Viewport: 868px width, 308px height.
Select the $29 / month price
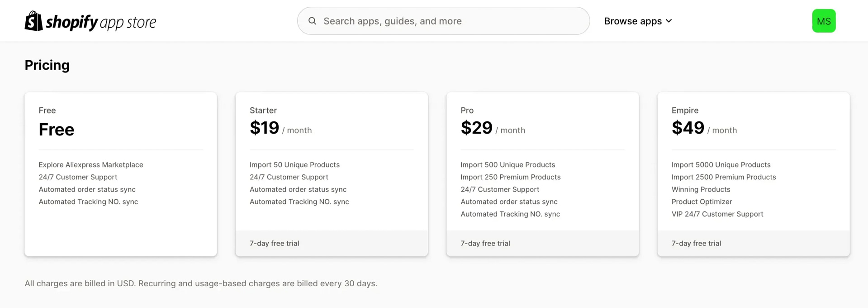pyautogui.click(x=493, y=128)
